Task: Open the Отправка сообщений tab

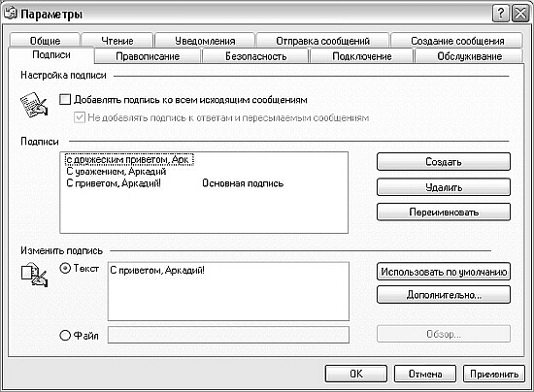Action: 322,41
